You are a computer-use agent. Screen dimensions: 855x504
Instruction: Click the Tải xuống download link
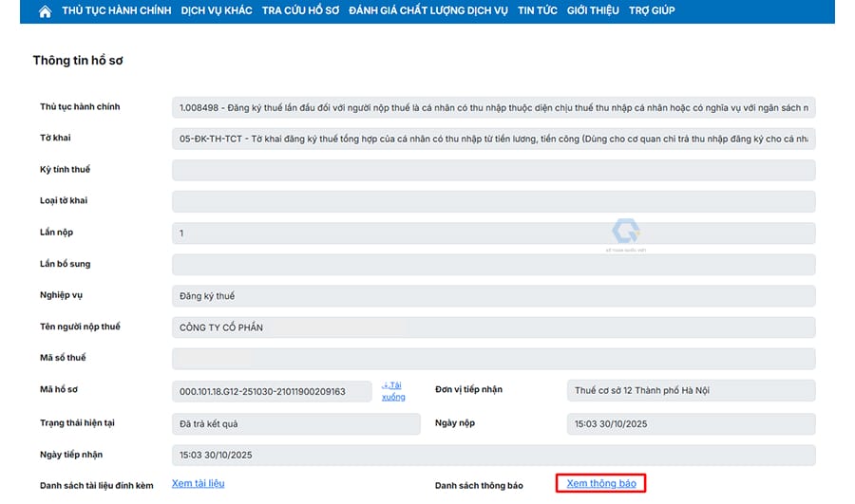point(393,390)
